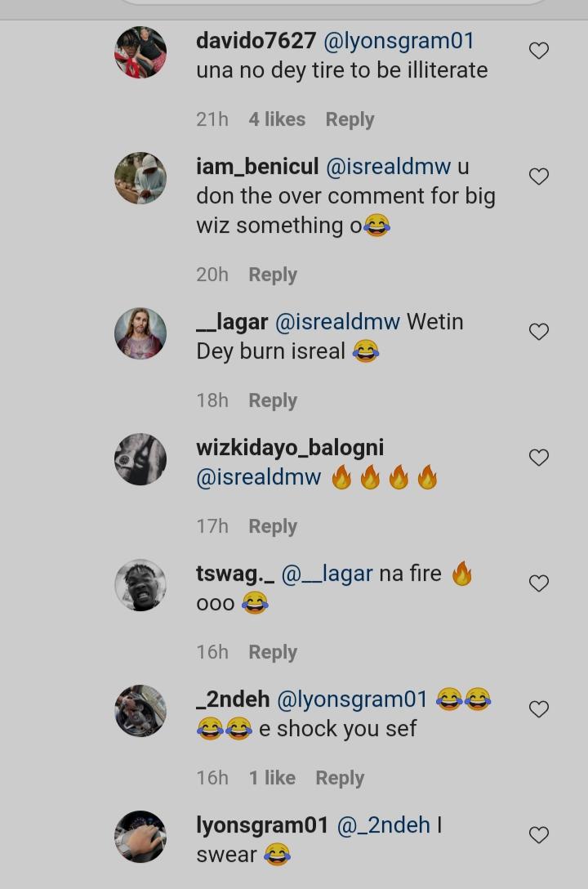The image size is (588, 889).
Task: Tap the @_2ndeh mention in lyonsgram01's comment
Action: coord(384,825)
